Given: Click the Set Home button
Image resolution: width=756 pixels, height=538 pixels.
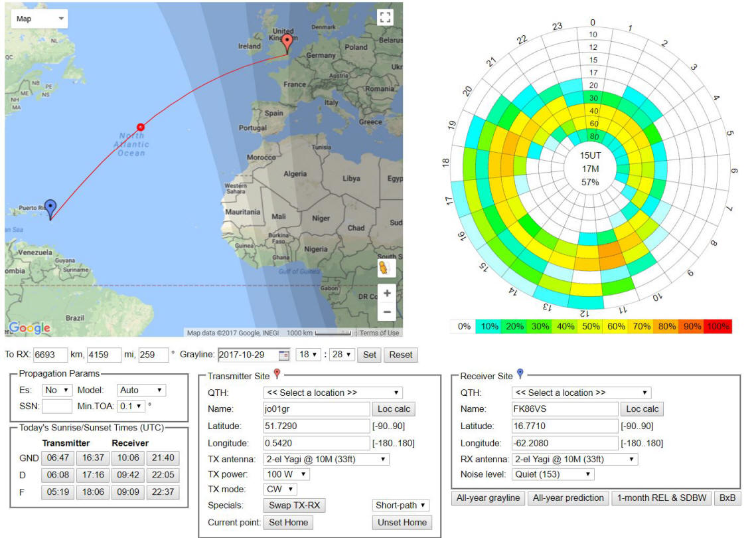Looking at the screenshot, I should pyautogui.click(x=288, y=523).
